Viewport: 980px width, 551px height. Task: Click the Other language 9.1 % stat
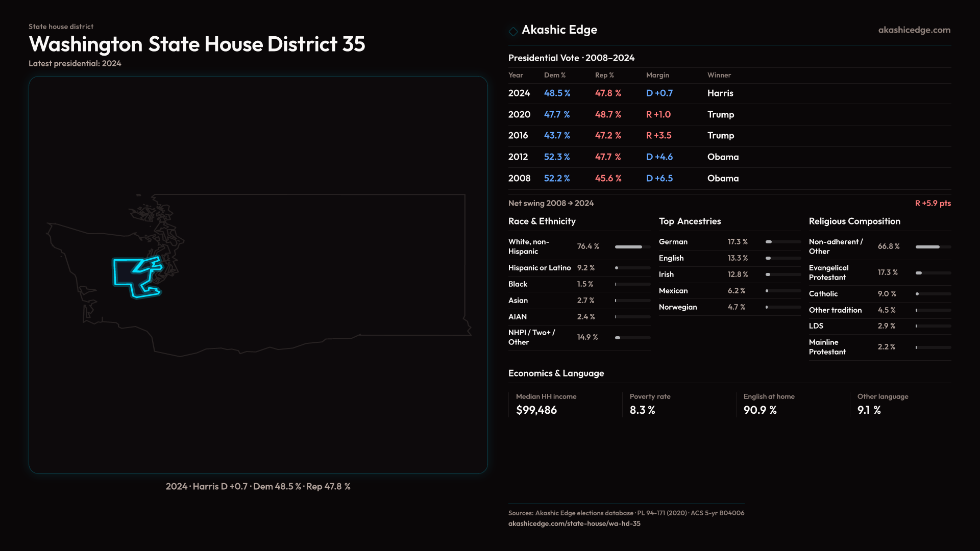[869, 410]
